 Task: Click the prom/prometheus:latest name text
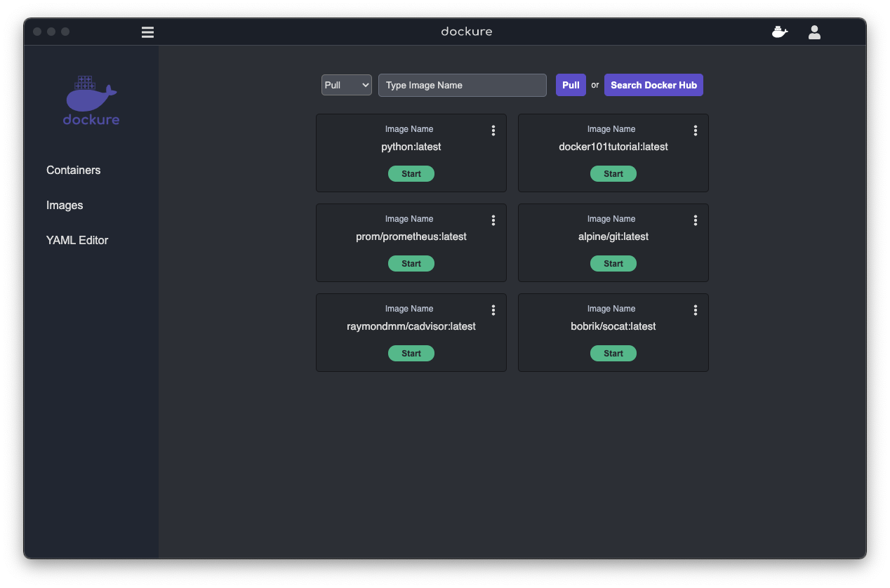411,237
